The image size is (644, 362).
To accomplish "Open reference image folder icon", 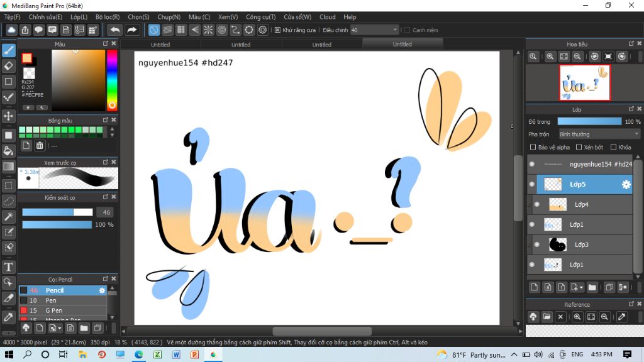I will coord(547,317).
